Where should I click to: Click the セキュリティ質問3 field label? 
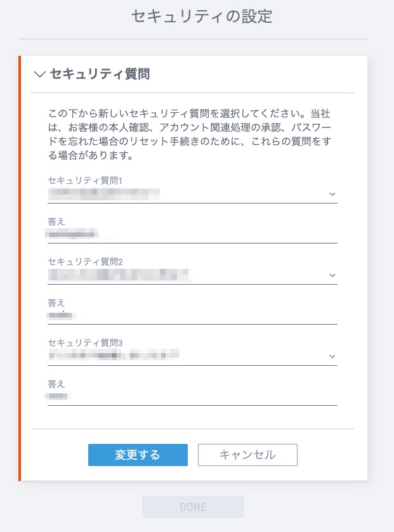pyautogui.click(x=85, y=342)
